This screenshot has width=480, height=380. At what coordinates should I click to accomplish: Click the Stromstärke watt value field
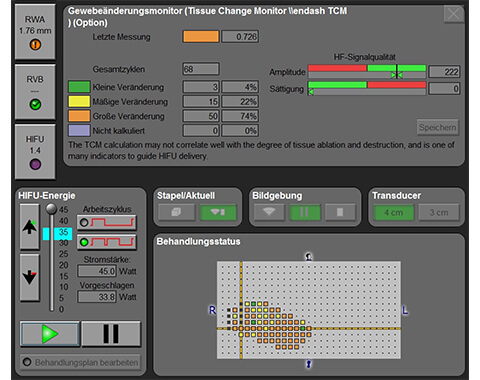coord(97,271)
